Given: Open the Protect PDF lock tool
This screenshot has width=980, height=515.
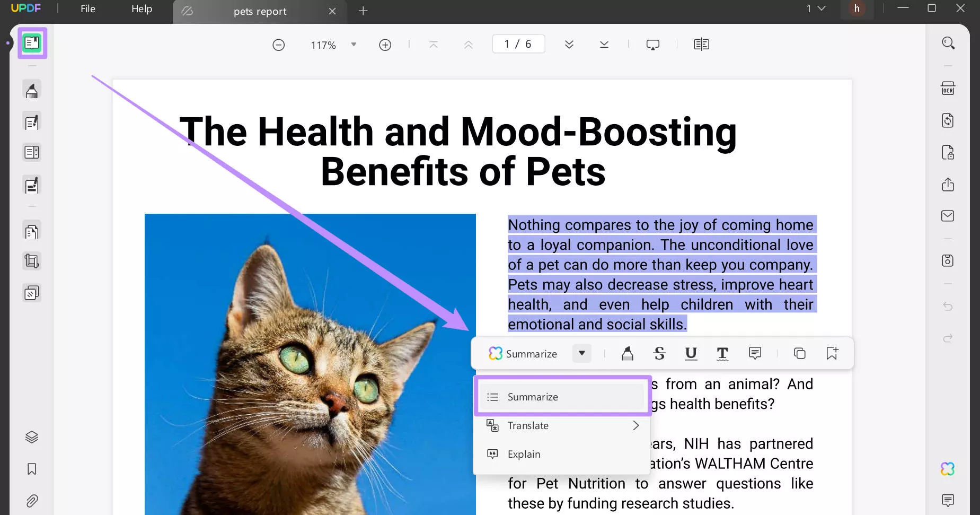Looking at the screenshot, I should tap(948, 153).
